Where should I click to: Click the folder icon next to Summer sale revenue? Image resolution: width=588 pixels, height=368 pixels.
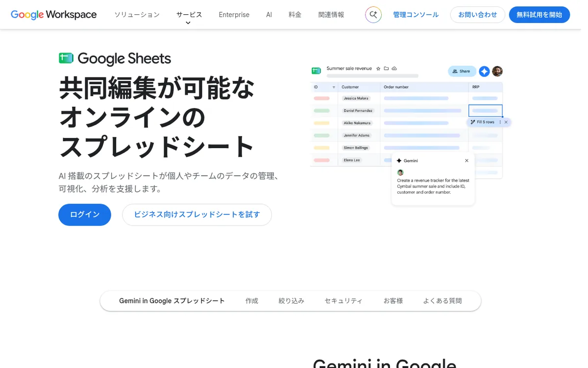(x=386, y=69)
